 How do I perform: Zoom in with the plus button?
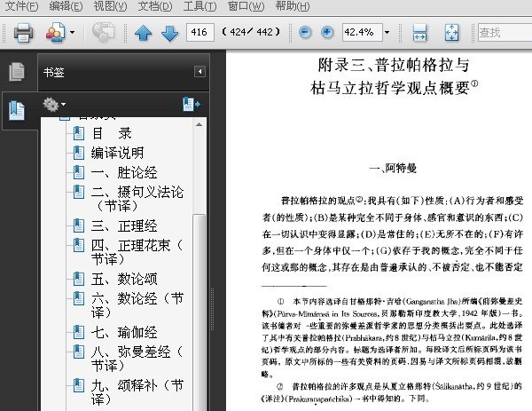[x=327, y=33]
